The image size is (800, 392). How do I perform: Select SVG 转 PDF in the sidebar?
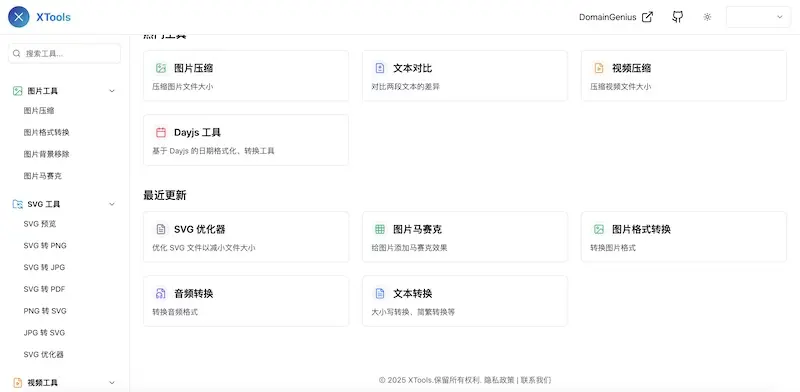point(44,289)
